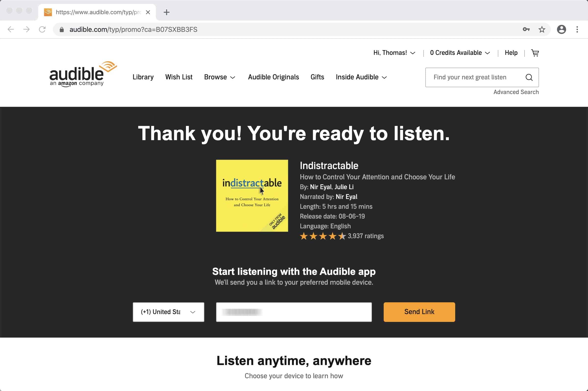This screenshot has height=391, width=588.
Task: Click the padlock site security icon
Action: pos(61,30)
